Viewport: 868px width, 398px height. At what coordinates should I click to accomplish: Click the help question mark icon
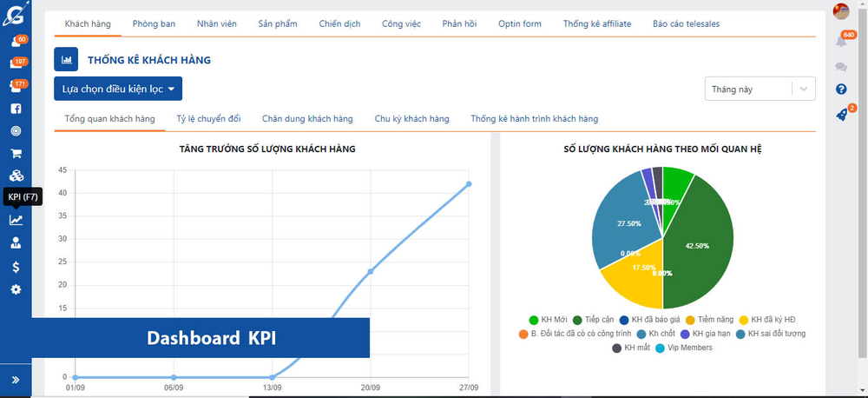click(841, 90)
